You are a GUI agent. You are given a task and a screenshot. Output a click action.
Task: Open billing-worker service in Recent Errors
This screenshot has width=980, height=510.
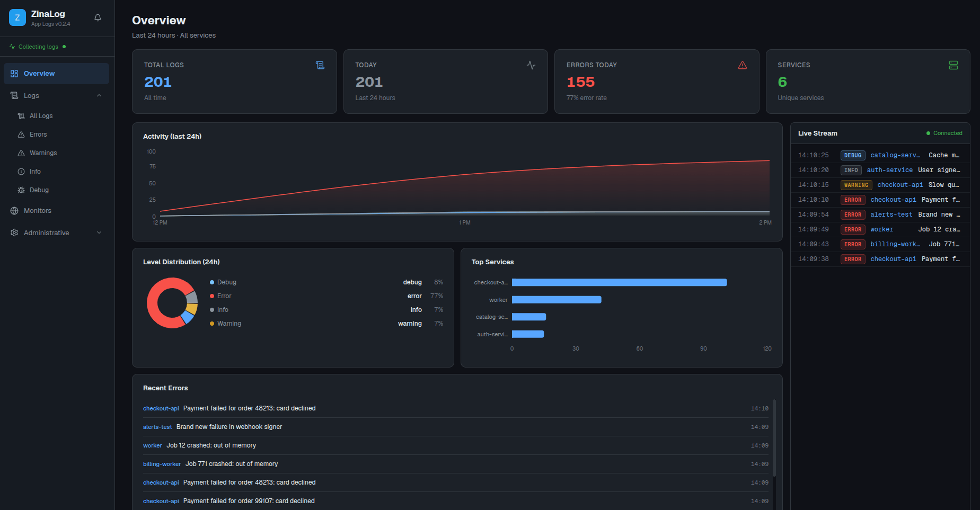162,464
